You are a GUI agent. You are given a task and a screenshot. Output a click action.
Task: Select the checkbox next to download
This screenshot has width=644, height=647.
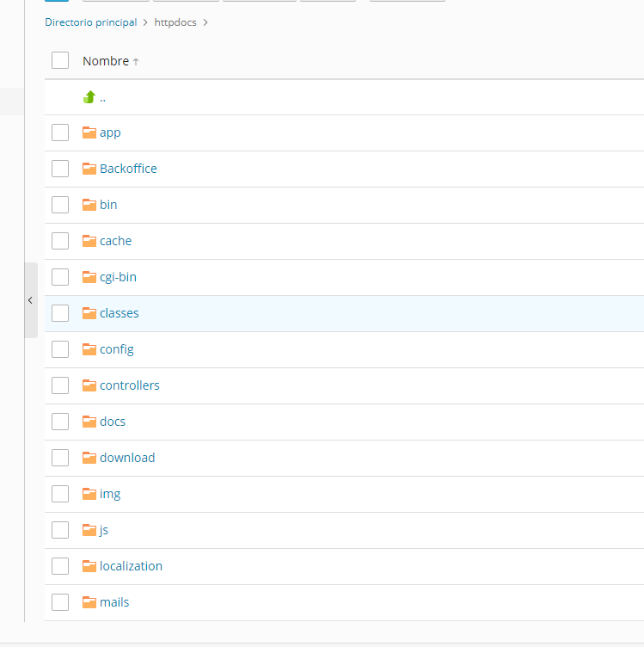click(60, 458)
